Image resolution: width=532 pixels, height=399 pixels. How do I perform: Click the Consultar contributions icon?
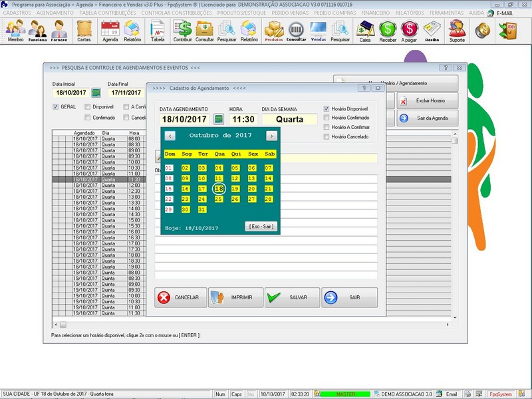point(205,31)
